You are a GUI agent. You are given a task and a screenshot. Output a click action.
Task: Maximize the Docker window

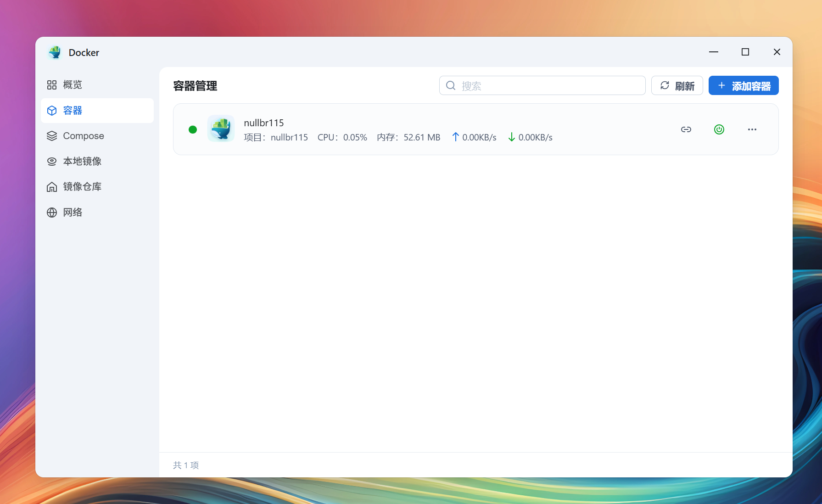coord(745,52)
